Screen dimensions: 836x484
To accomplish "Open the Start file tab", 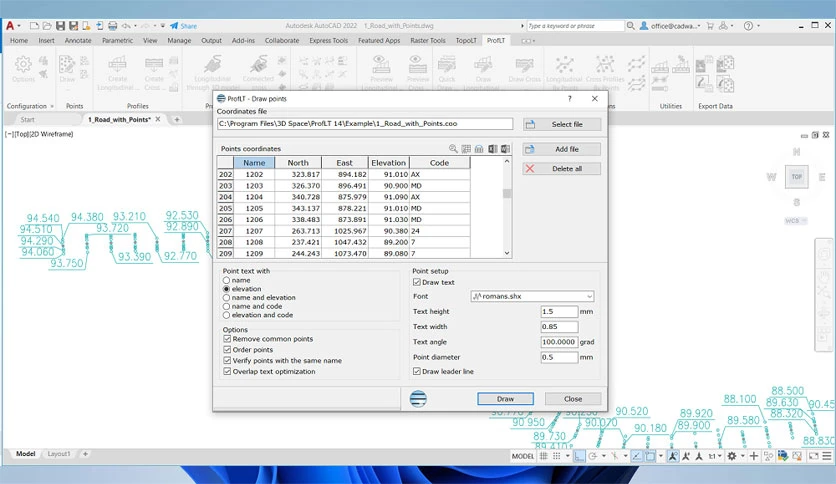I will [27, 119].
